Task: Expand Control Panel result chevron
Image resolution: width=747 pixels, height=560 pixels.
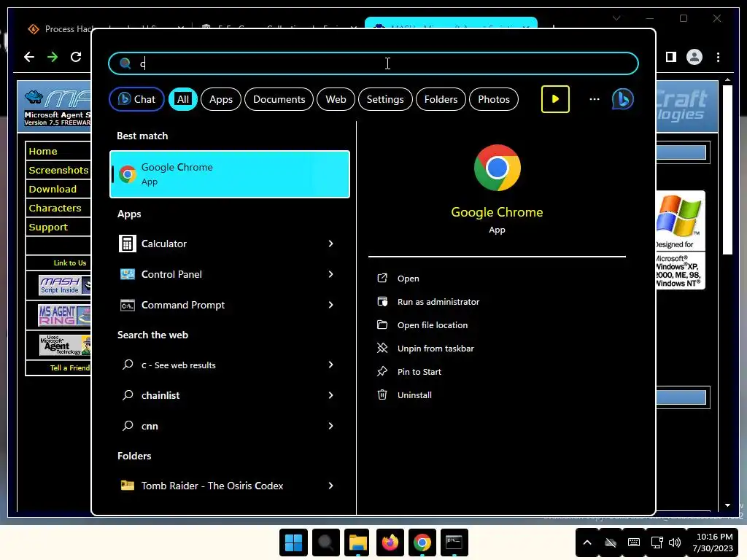Action: [x=330, y=274]
